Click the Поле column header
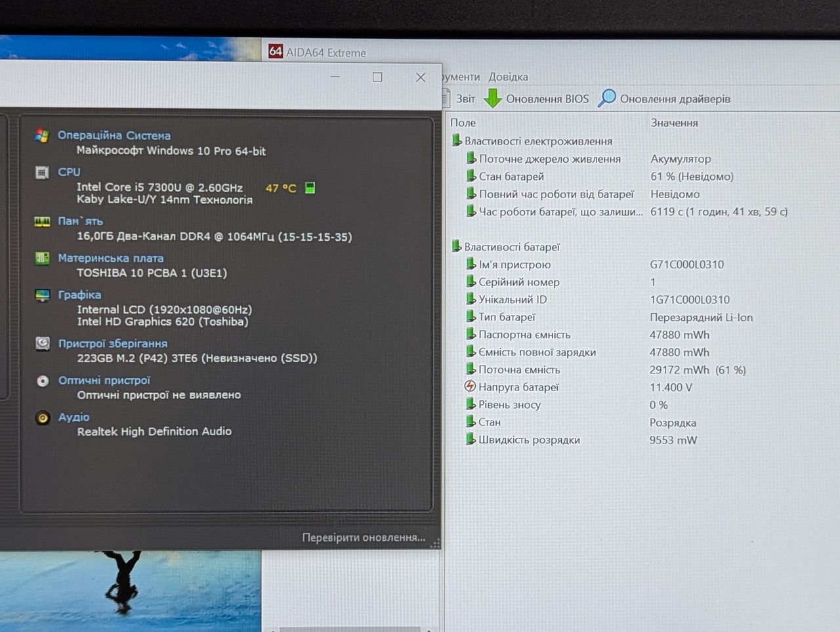Screen dimensions: 840x632 (x=463, y=123)
